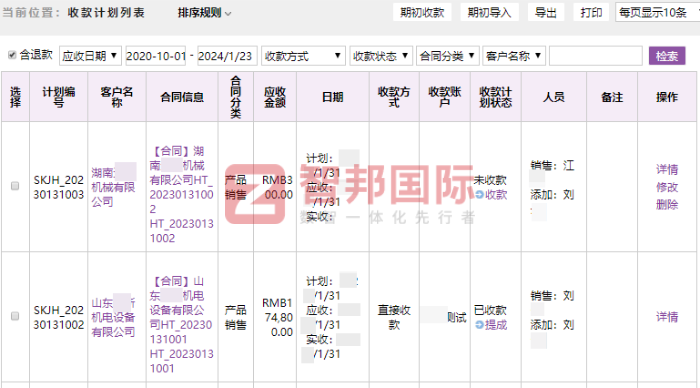Click the 日期 column header
Screen dimensions: 700x388
pos(333,97)
